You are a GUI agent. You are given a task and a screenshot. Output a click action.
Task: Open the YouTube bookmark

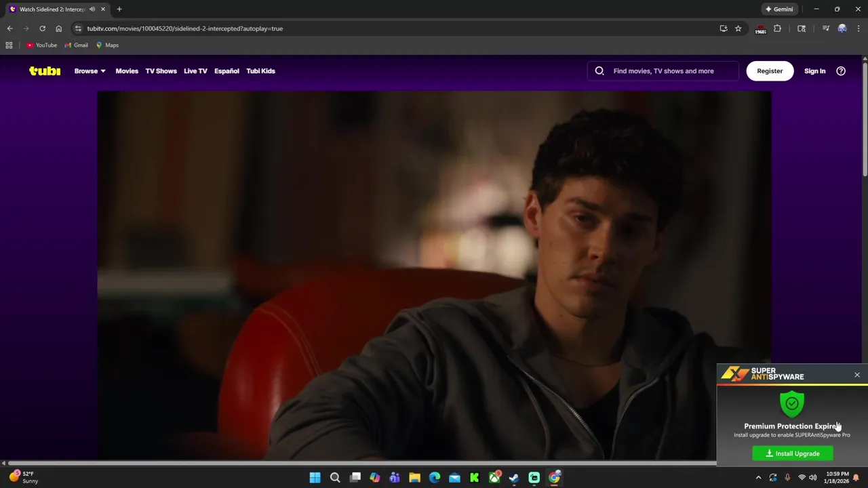coord(42,45)
